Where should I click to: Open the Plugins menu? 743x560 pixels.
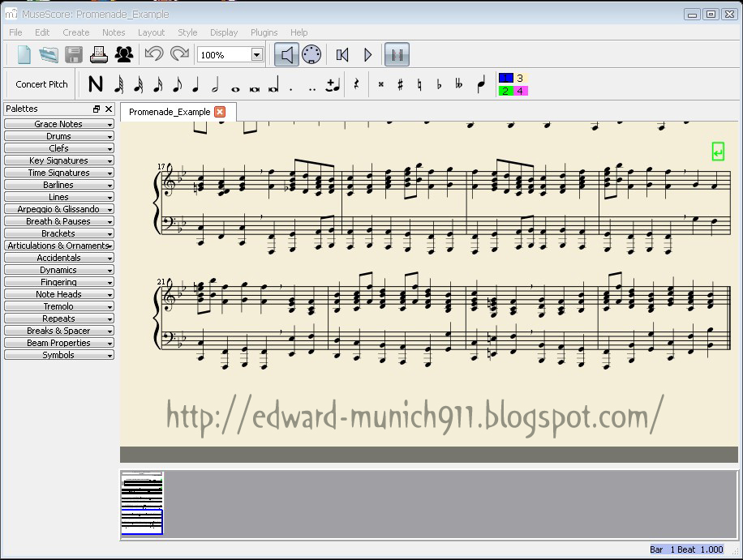[x=264, y=32]
